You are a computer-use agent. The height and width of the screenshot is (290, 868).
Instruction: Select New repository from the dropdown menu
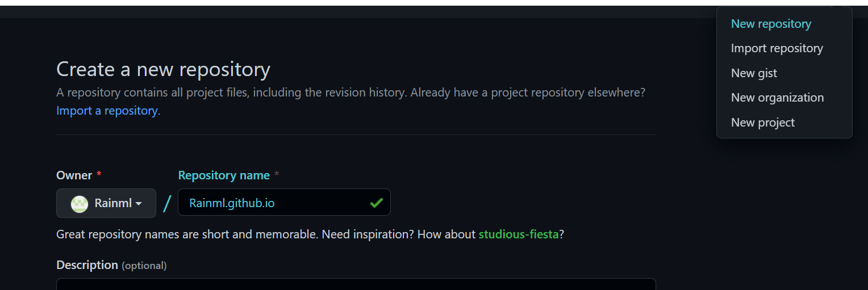[x=771, y=24]
